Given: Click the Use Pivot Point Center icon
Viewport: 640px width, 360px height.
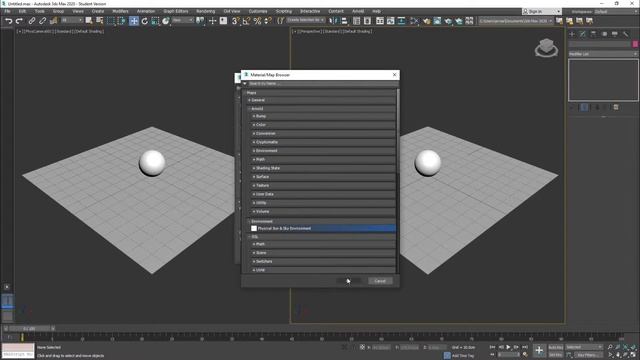Looking at the screenshot, I should (200, 21).
